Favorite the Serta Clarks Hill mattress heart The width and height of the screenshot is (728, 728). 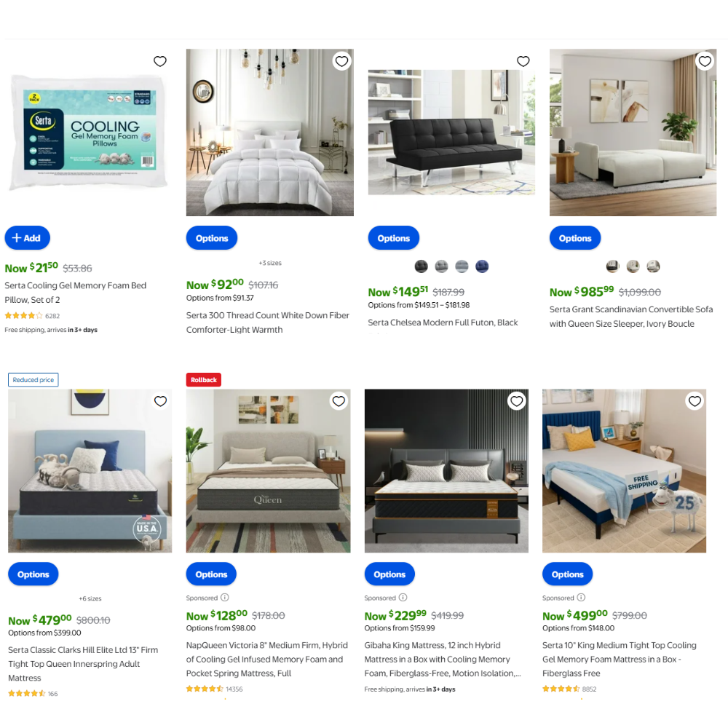161,401
